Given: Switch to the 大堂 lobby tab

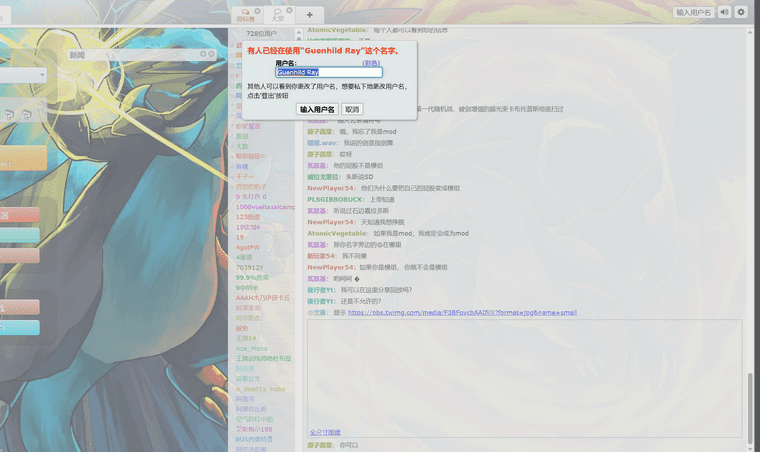Looking at the screenshot, I should point(277,14).
